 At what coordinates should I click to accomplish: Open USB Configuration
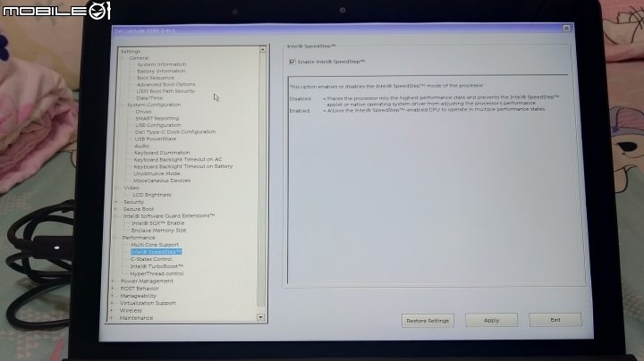tap(157, 125)
